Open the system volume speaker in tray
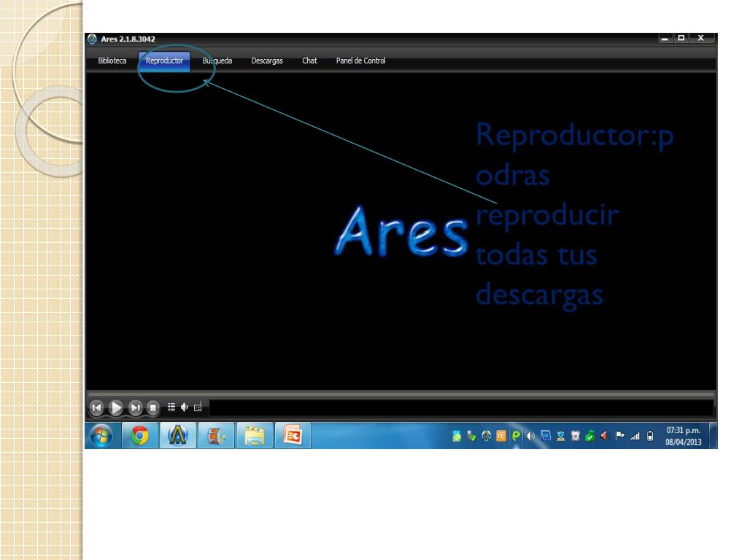 click(531, 436)
